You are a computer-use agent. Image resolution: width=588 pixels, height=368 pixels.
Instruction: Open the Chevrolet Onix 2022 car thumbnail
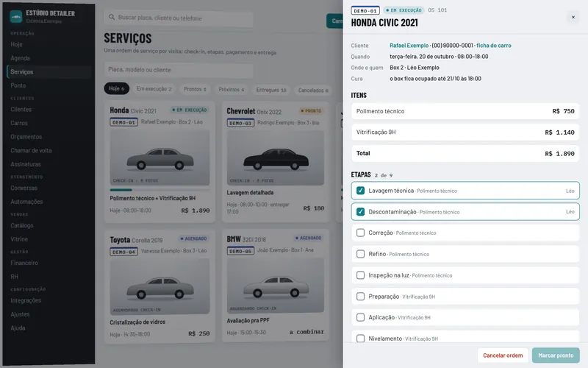click(276, 158)
